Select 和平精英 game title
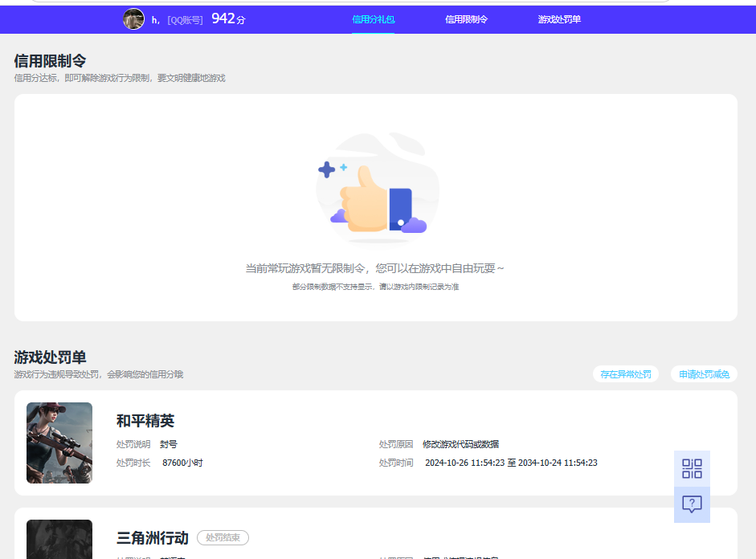 pos(145,421)
